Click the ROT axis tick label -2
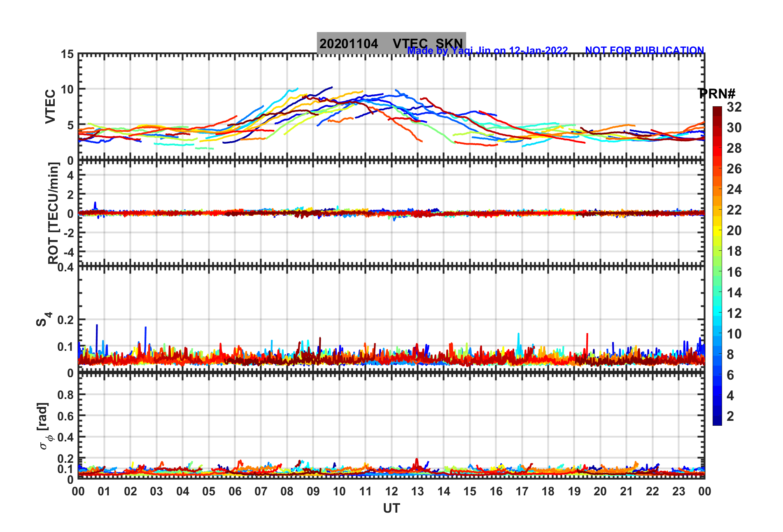Viewport: 783px width, 532px height. (x=69, y=233)
